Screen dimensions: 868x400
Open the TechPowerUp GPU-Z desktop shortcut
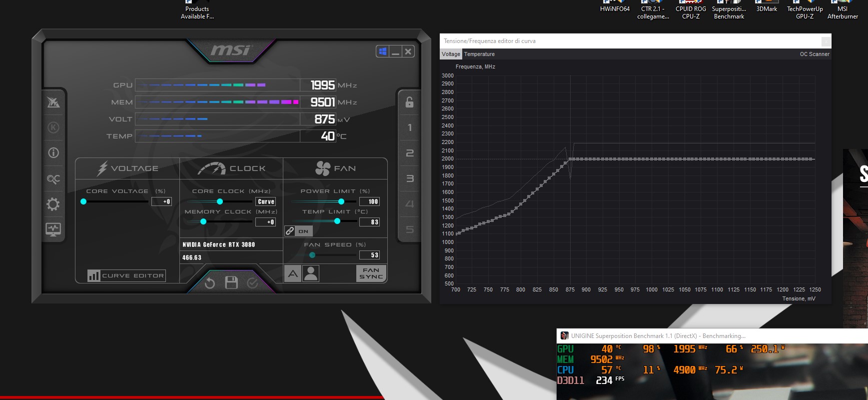coord(805,10)
